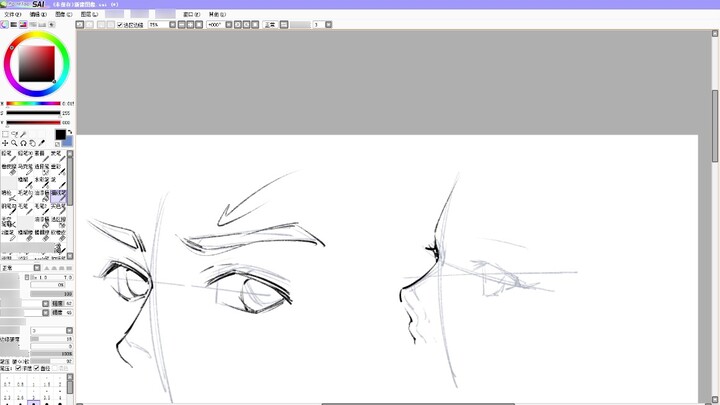Viewport: 720px width, 405px height.
Task: Open the 其他(O) Others menu
Action: pos(217,14)
